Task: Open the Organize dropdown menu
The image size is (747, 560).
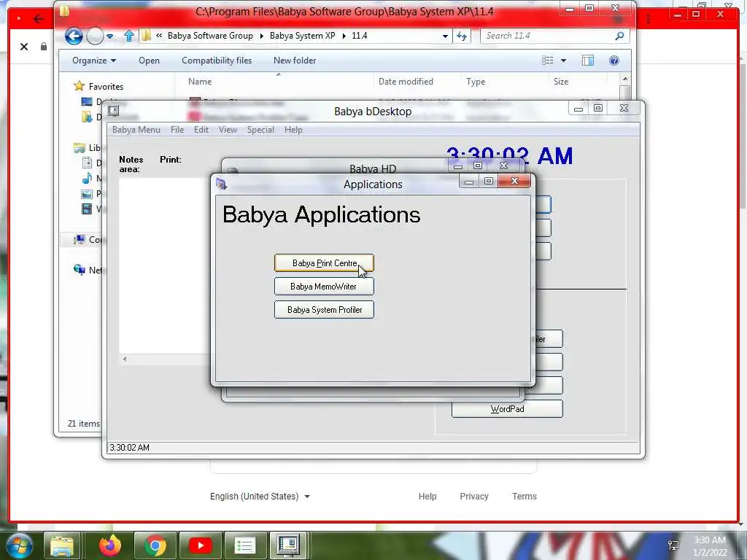Action: click(x=94, y=61)
